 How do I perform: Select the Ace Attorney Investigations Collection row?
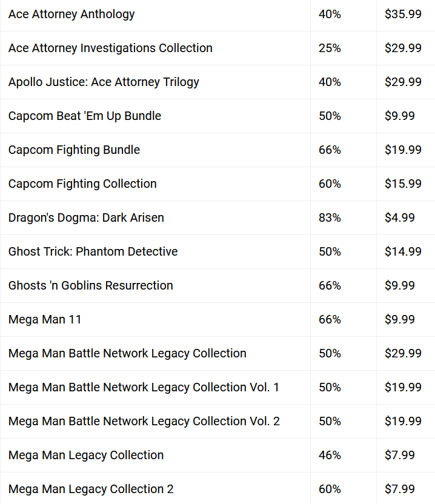coord(217,48)
